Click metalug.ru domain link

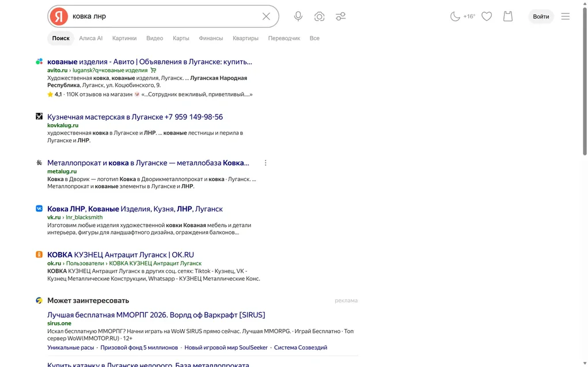point(62,171)
